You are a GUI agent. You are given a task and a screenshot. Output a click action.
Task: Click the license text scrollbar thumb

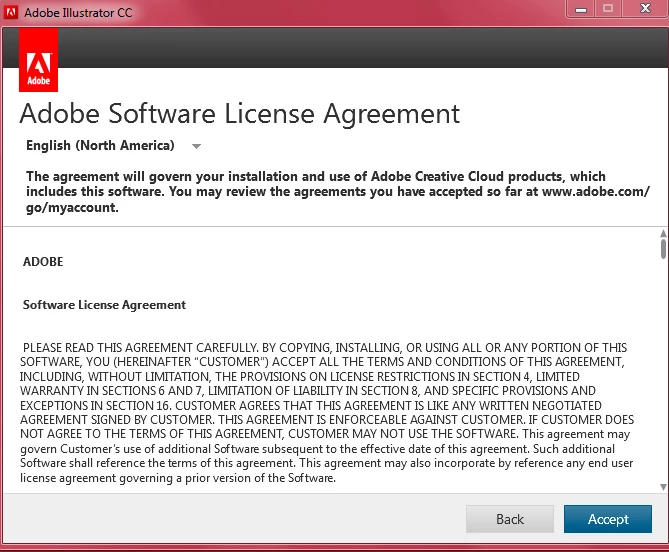pyautogui.click(x=663, y=249)
